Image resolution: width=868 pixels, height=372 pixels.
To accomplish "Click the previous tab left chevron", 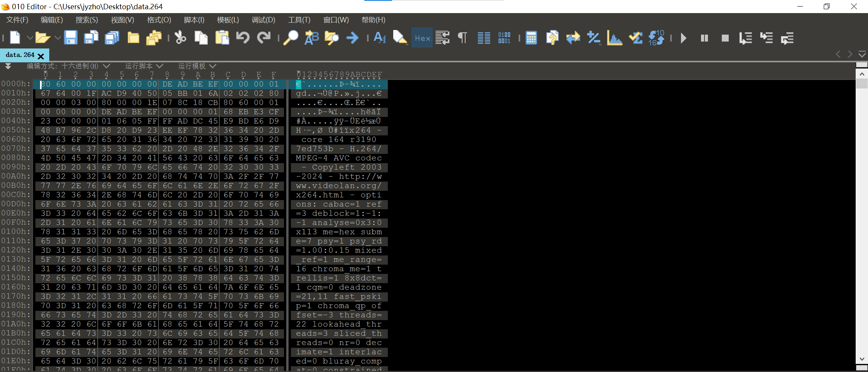I will click(x=839, y=54).
